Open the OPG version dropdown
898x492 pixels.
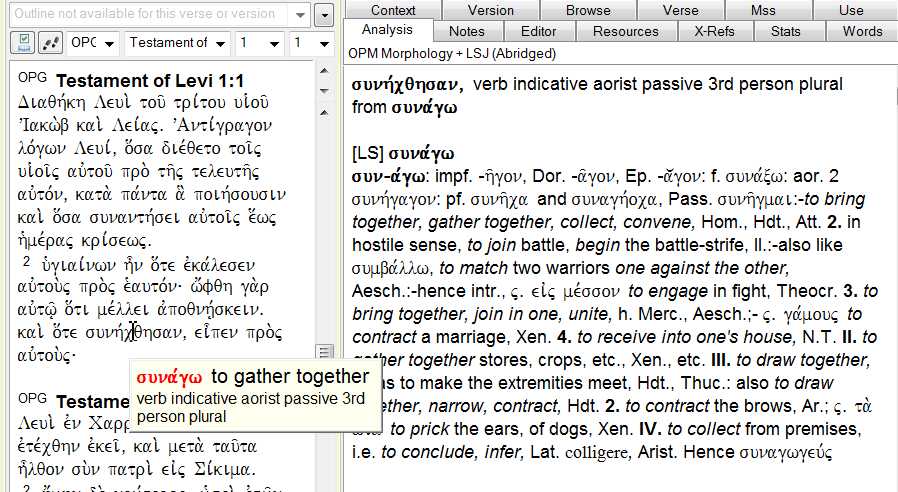tap(95, 43)
